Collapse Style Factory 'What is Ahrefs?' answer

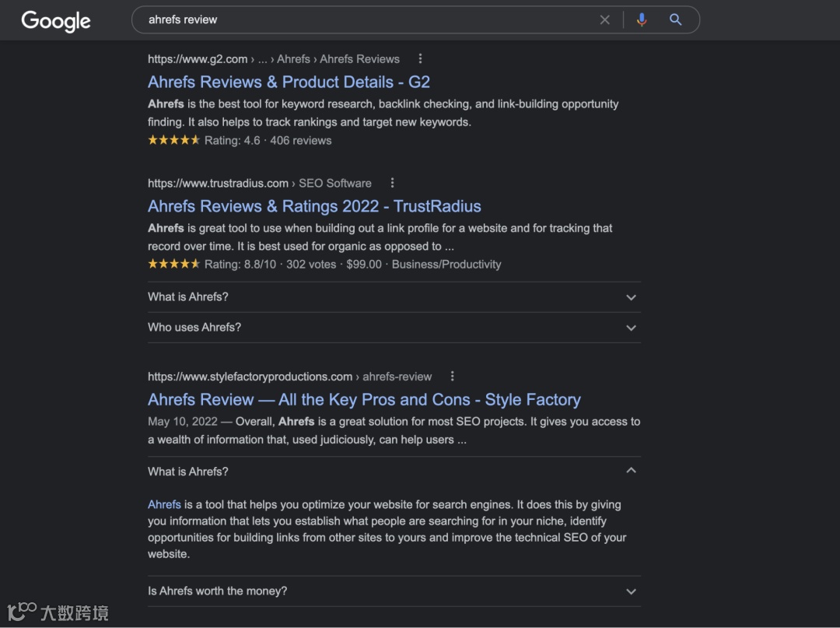(394, 472)
